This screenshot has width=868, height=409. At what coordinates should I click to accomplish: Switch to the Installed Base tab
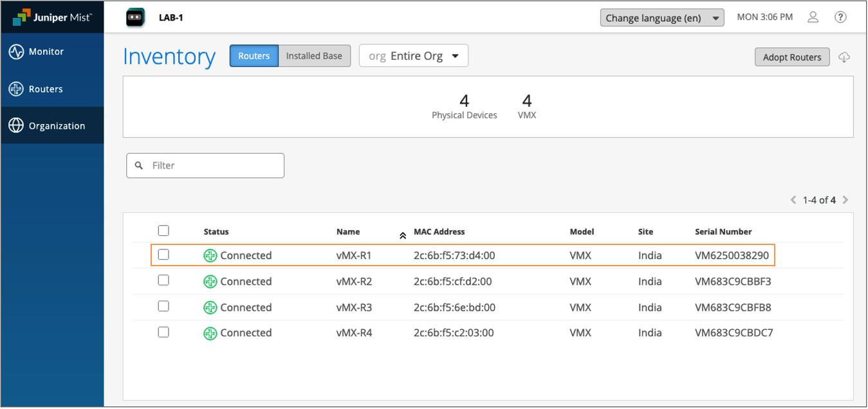314,56
